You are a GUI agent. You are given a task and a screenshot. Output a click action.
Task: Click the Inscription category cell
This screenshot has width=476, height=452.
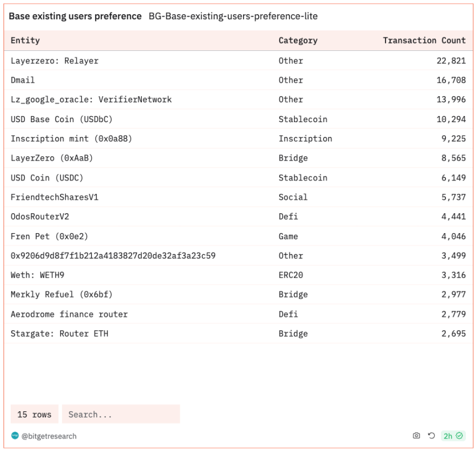305,139
